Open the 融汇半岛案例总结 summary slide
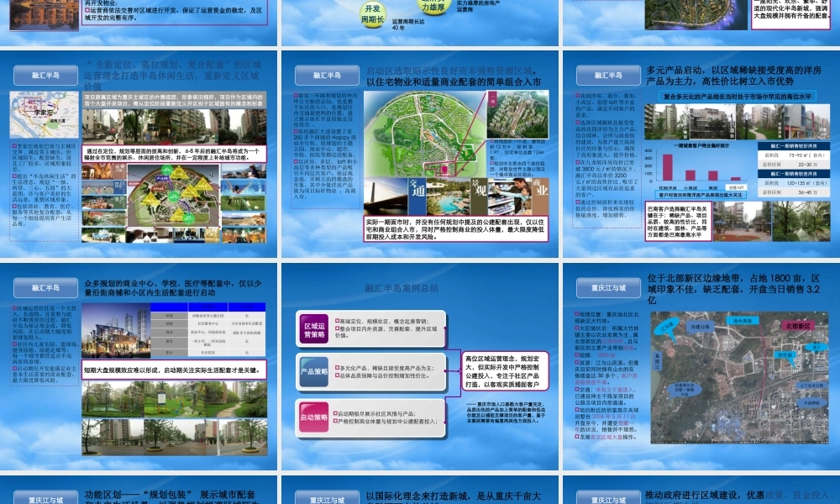This screenshot has width=840, height=504. [x=419, y=366]
